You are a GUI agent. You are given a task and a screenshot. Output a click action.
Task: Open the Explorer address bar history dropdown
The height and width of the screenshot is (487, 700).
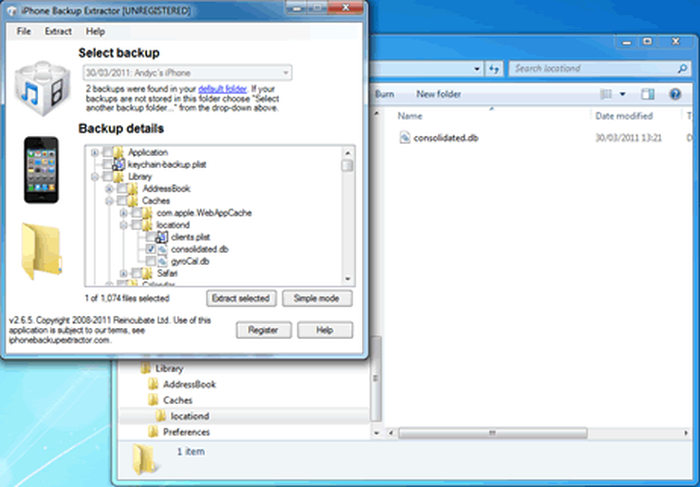(x=477, y=69)
